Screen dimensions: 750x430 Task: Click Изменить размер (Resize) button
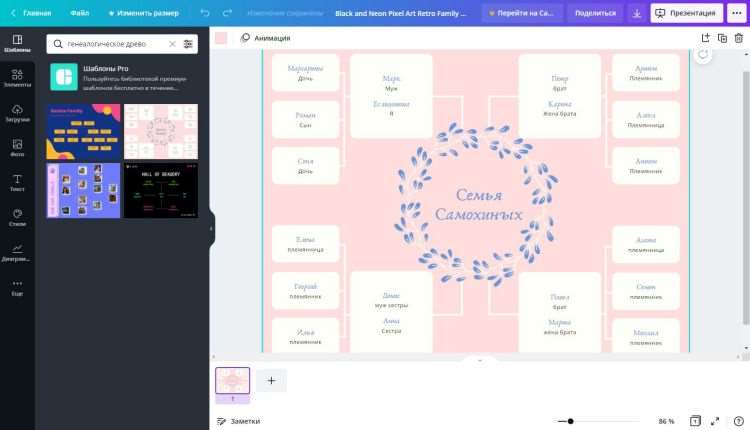143,13
